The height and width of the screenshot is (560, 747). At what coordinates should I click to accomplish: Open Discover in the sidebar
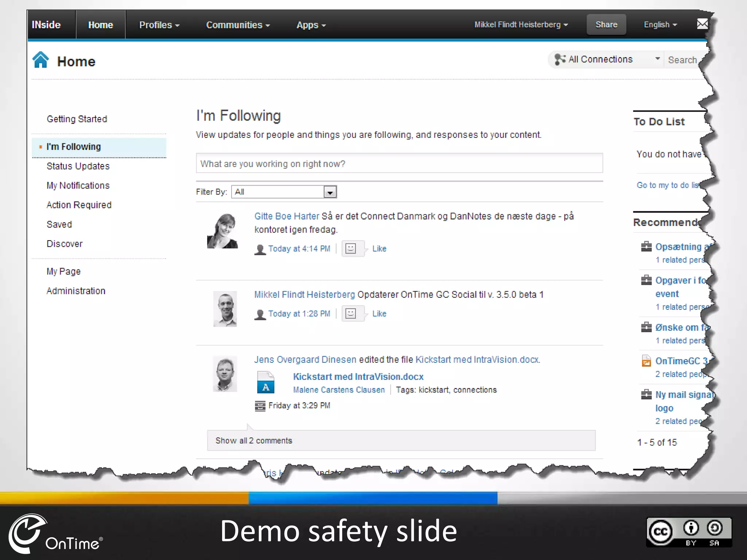click(x=65, y=244)
